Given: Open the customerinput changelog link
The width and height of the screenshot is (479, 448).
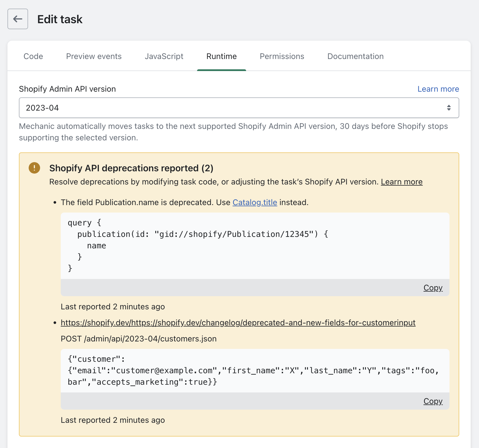Looking at the screenshot, I should pyautogui.click(x=238, y=323).
